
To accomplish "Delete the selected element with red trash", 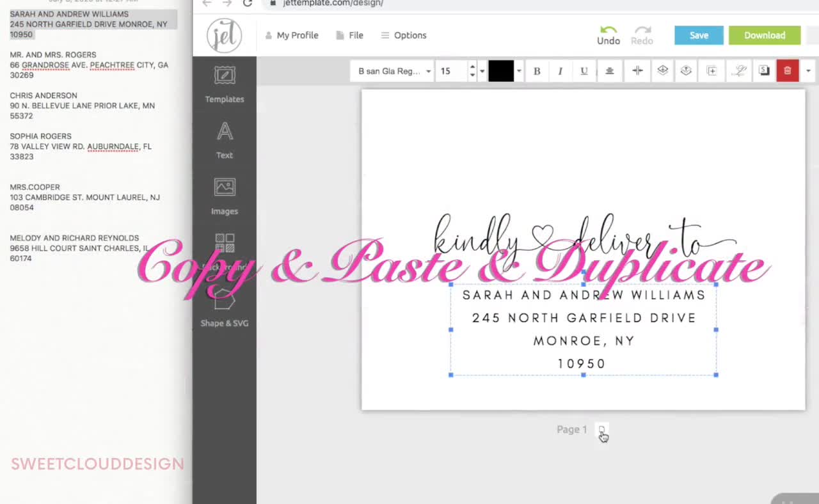I will click(x=788, y=71).
